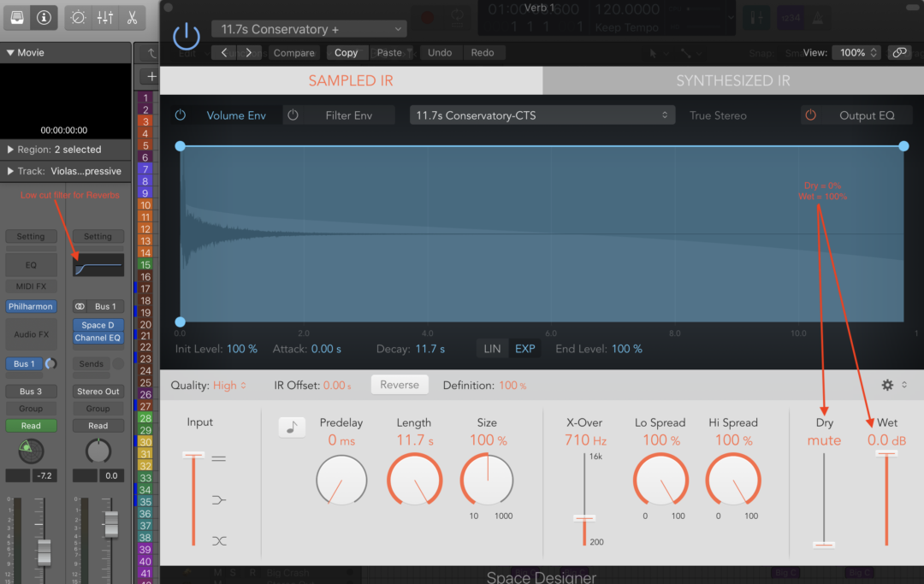Image resolution: width=924 pixels, height=584 pixels.
Task: Select the SAMPLED IR tab
Action: click(351, 80)
